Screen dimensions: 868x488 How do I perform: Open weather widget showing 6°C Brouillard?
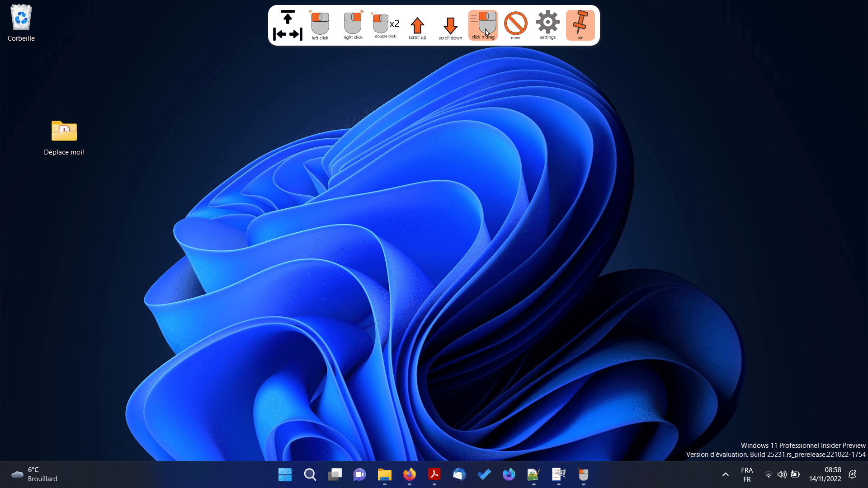pyautogui.click(x=34, y=474)
